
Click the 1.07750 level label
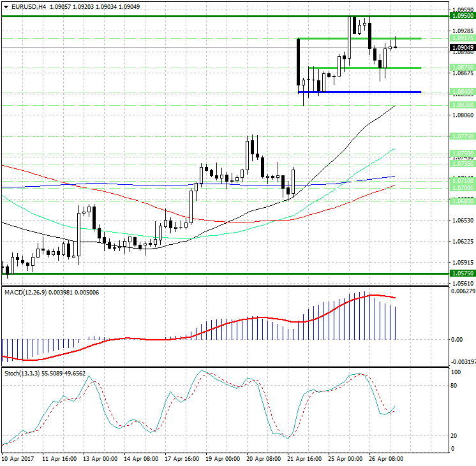(x=463, y=136)
